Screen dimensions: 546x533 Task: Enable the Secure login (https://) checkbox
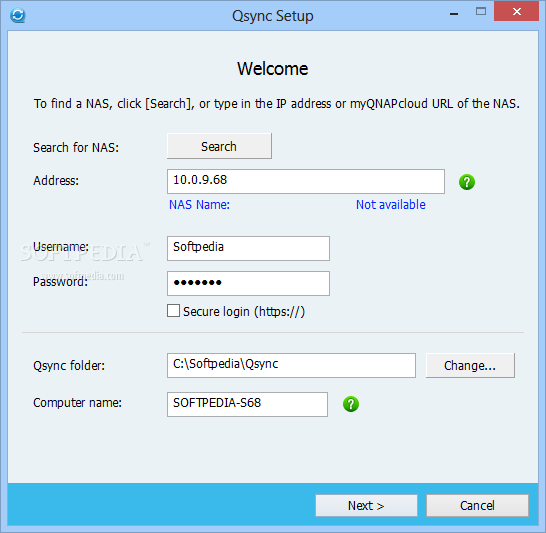point(173,311)
